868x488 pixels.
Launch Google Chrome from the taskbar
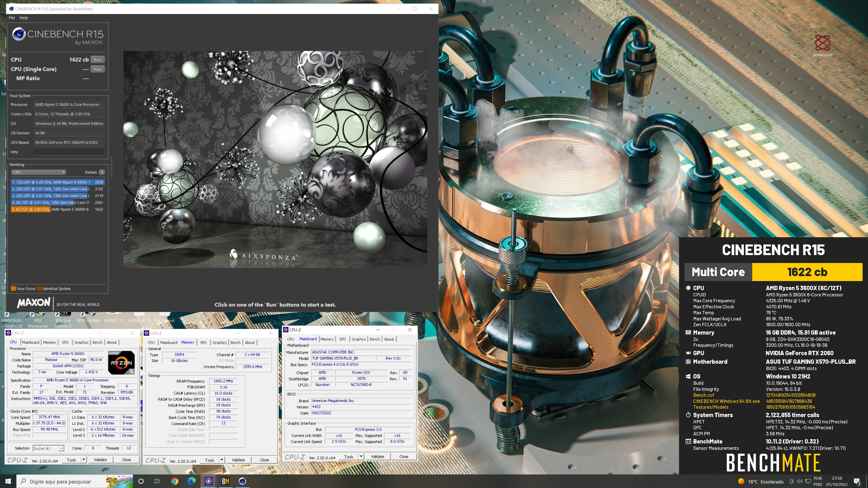tap(175, 481)
